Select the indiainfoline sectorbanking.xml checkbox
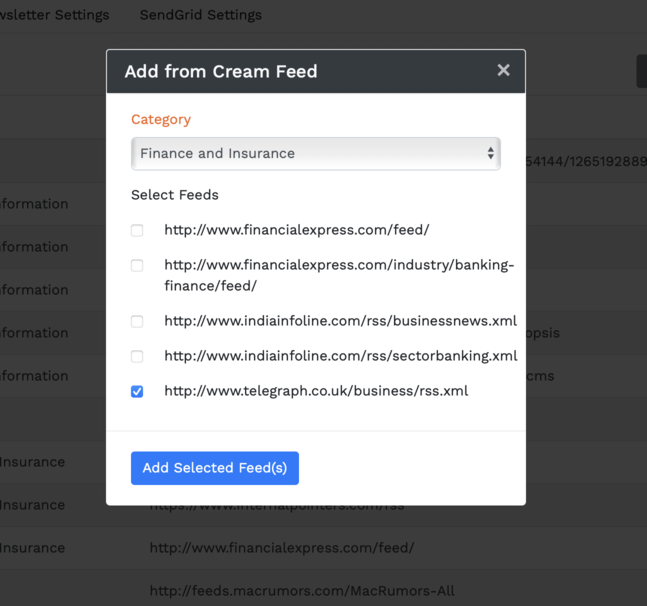 (137, 357)
